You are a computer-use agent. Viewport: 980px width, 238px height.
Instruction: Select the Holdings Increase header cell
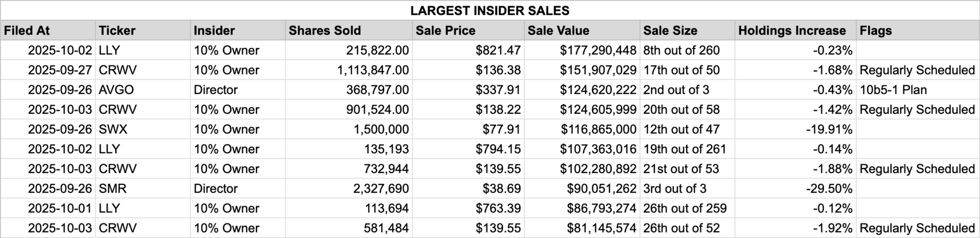(x=796, y=31)
